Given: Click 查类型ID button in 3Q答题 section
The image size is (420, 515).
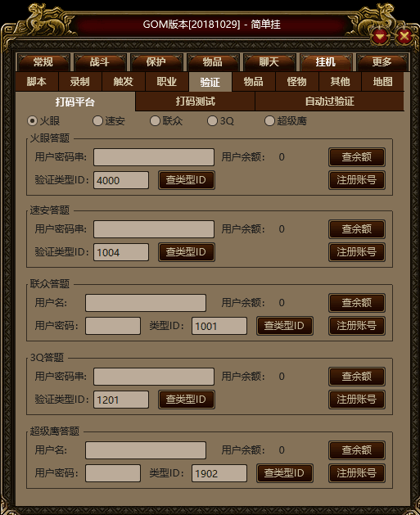Looking at the screenshot, I should click(186, 399).
